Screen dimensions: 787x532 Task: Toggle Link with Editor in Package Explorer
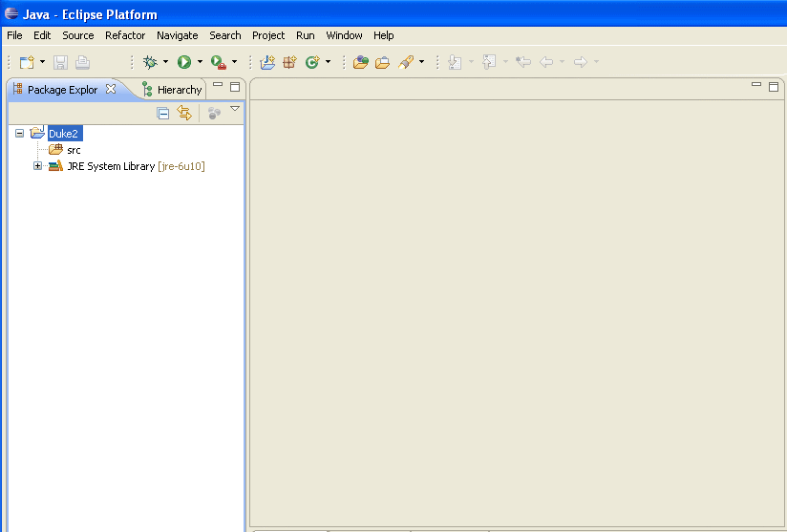click(184, 113)
